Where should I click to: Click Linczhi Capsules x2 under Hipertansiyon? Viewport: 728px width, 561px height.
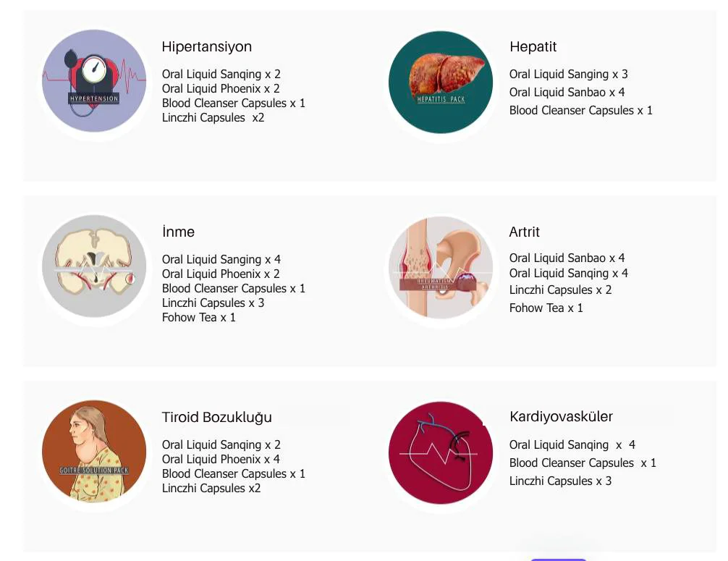point(213,118)
